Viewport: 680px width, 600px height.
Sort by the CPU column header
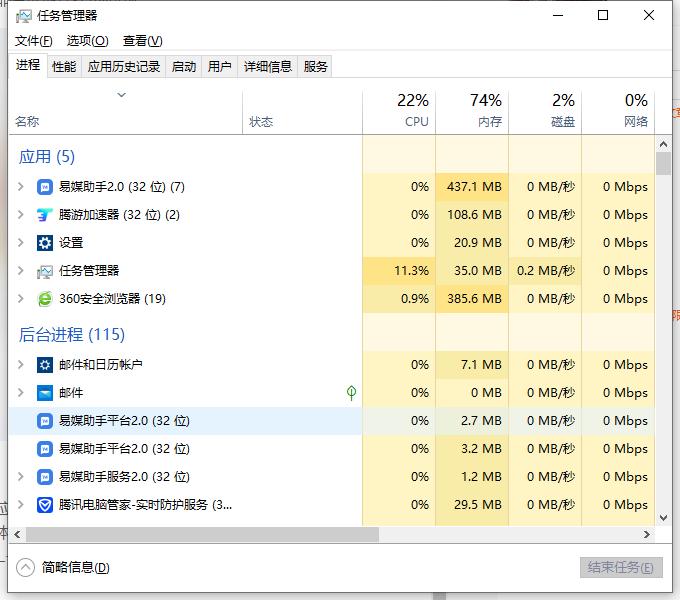399,111
